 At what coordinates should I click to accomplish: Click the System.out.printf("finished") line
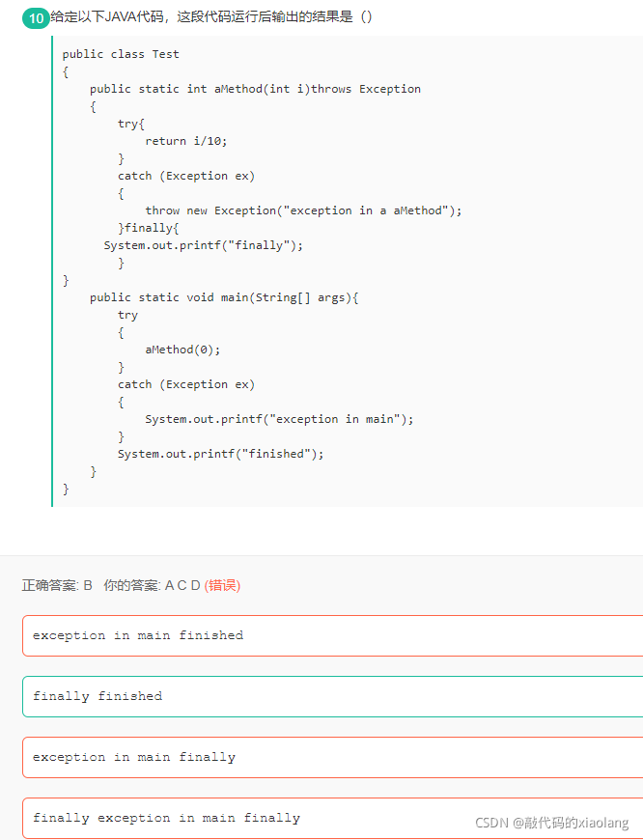(x=221, y=455)
